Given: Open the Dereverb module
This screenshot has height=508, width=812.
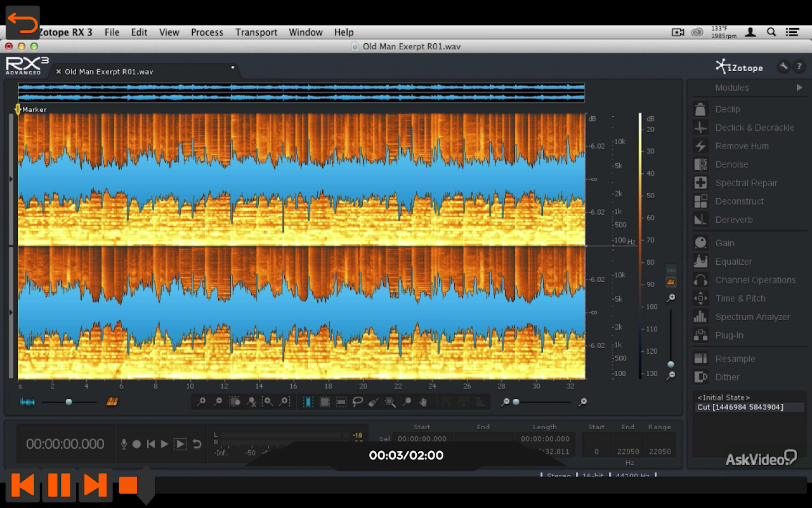Looking at the screenshot, I should 733,220.
